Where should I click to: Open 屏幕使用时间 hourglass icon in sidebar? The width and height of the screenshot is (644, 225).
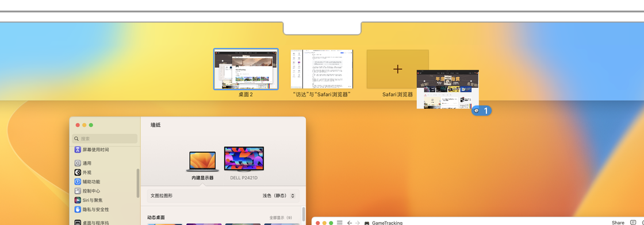tap(78, 150)
